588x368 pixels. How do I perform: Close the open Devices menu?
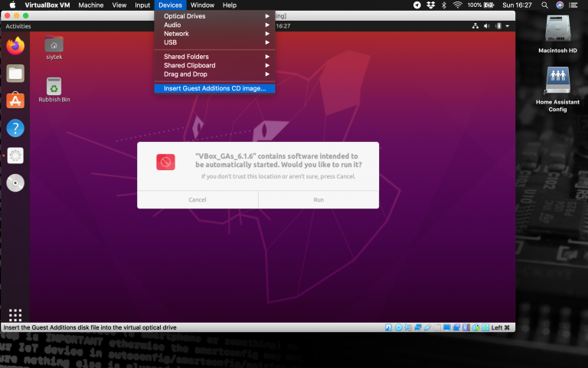pyautogui.click(x=170, y=5)
